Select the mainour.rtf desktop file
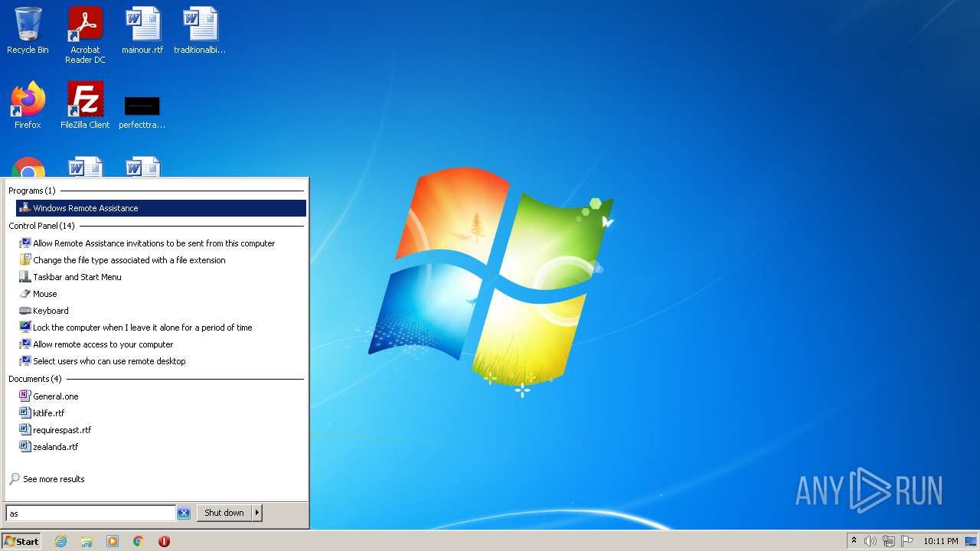Screen dimensions: 980x551 pyautogui.click(x=142, y=31)
